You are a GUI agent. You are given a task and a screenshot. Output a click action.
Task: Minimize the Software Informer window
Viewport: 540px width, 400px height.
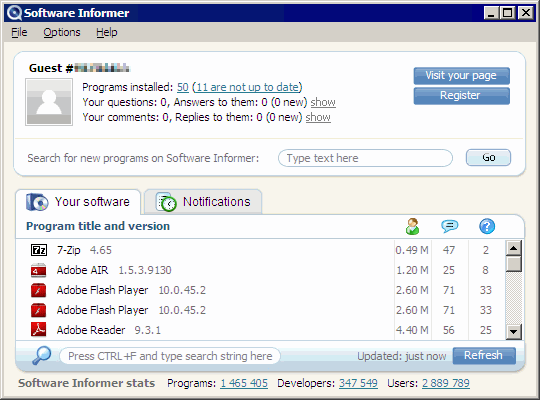[x=491, y=13]
